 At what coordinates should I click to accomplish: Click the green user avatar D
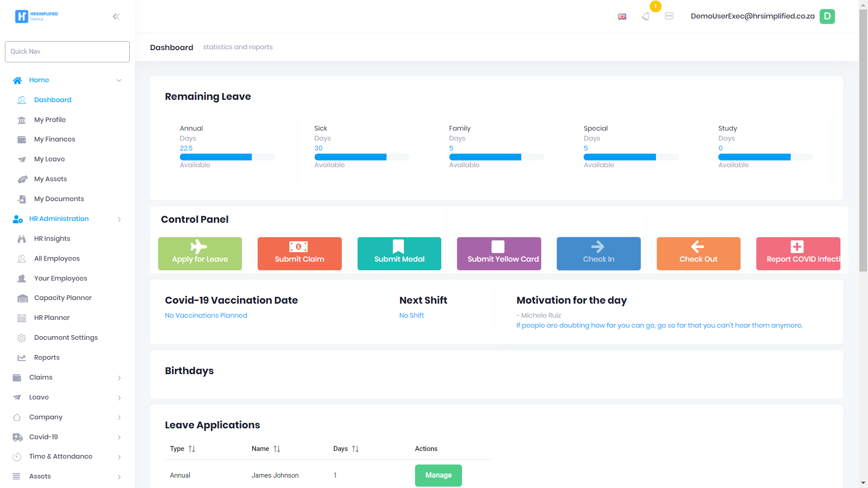pyautogui.click(x=827, y=16)
